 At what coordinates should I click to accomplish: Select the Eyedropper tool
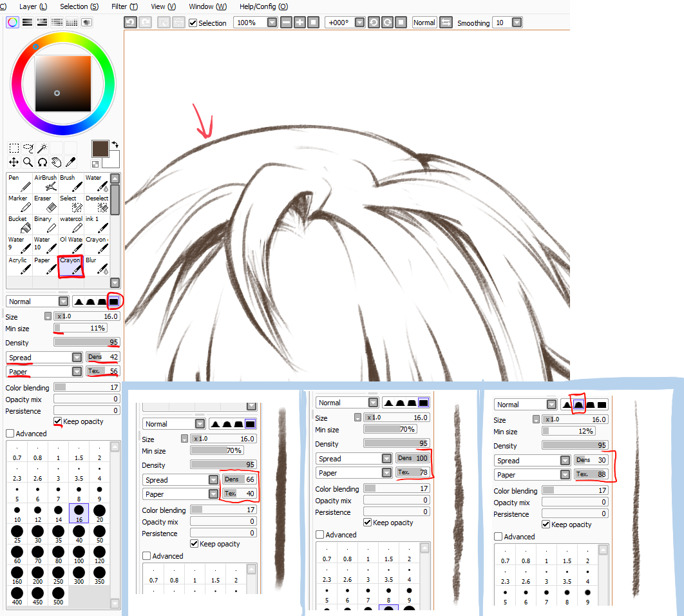coord(70,162)
